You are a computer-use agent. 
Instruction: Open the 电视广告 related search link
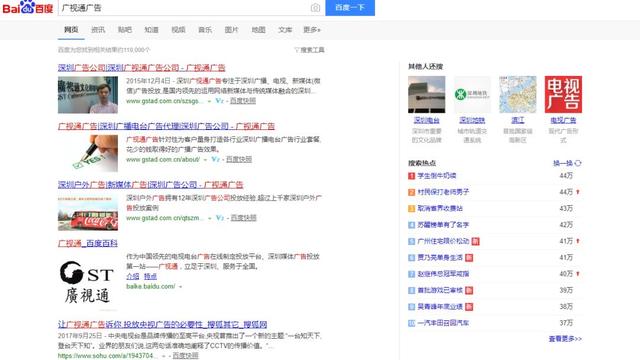(563, 120)
